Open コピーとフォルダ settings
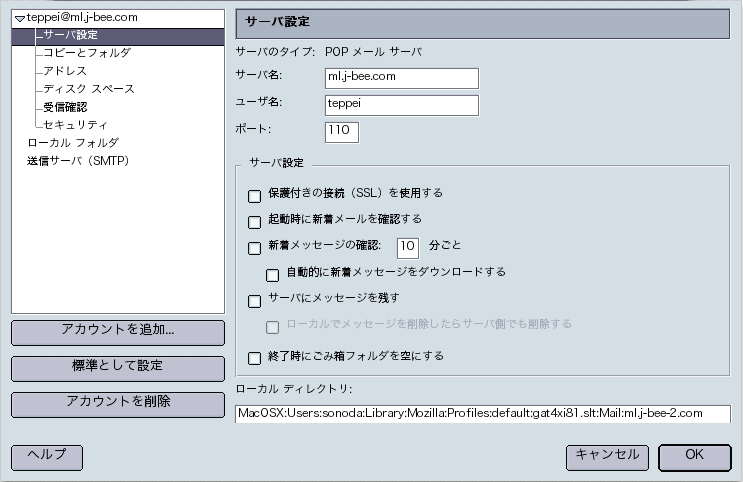This screenshot has height=482, width=743. [x=87, y=53]
